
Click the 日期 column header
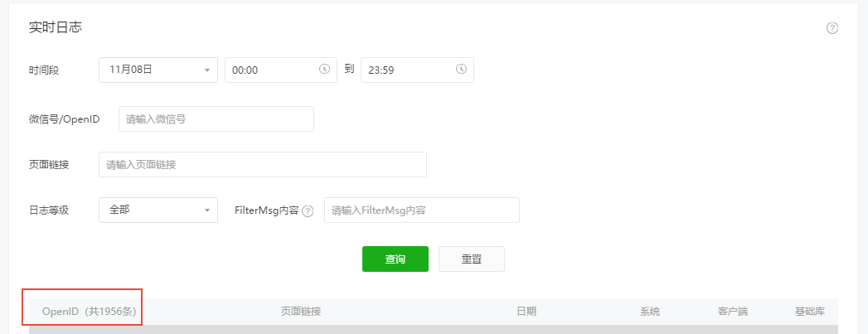click(x=526, y=312)
